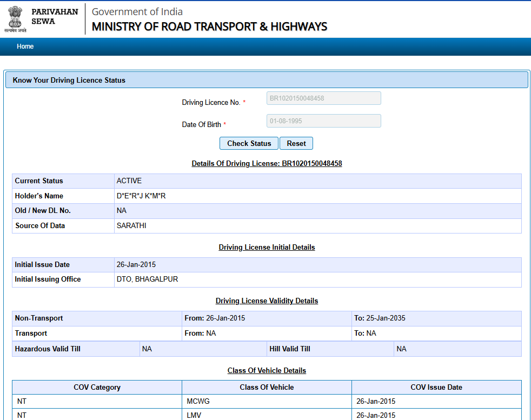Click the Transport From: NA cell
Image resolution: width=531 pixels, height=420 pixels.
[267, 334]
